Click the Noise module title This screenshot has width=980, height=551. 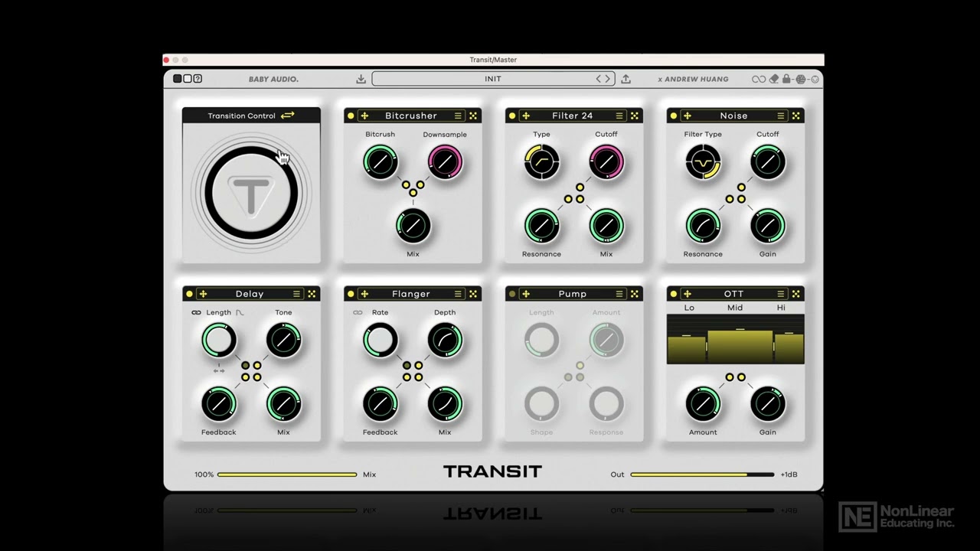click(733, 116)
